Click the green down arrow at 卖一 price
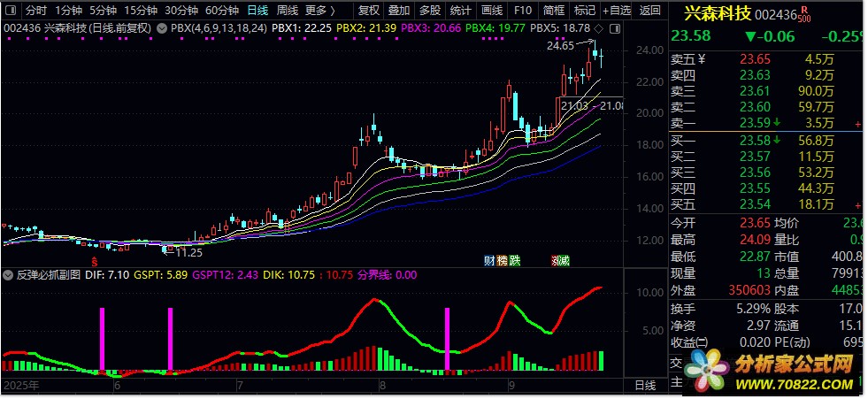The width and height of the screenshot is (868, 399). click(x=778, y=123)
